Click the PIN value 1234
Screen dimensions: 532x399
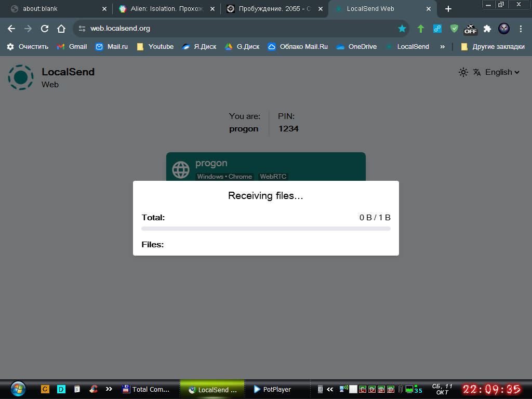[288, 129]
